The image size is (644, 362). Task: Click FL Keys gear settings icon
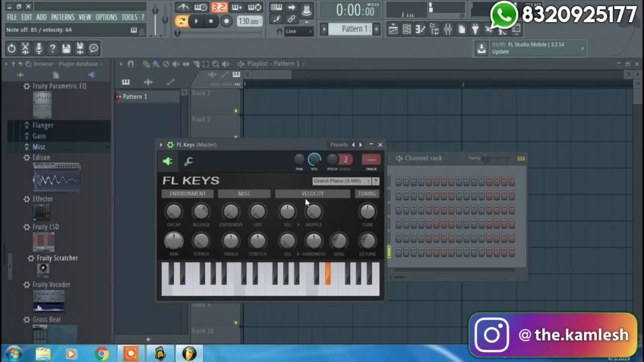[170, 145]
